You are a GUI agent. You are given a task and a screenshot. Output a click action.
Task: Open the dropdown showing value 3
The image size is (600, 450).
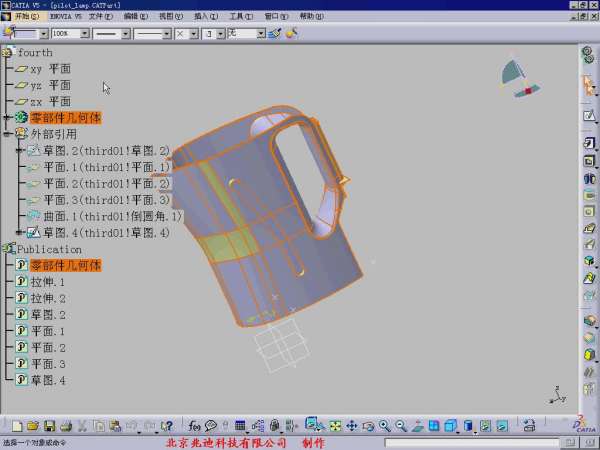coord(221,34)
